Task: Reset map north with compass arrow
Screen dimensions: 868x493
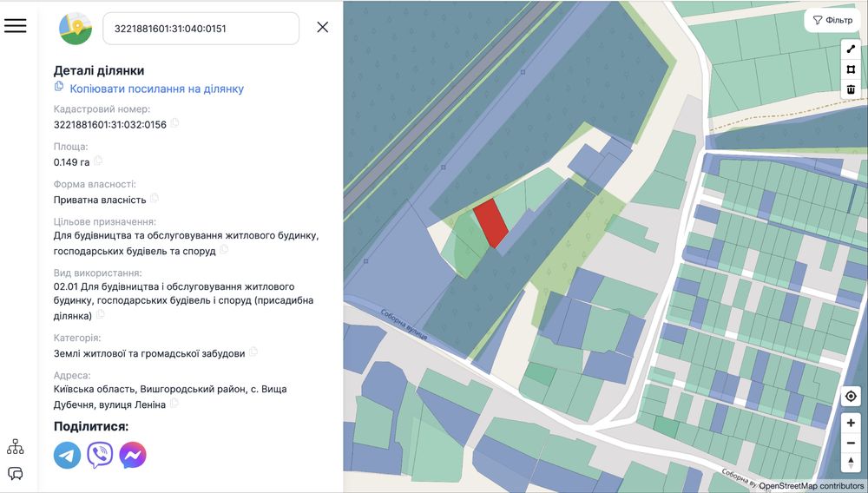Action: [x=851, y=463]
